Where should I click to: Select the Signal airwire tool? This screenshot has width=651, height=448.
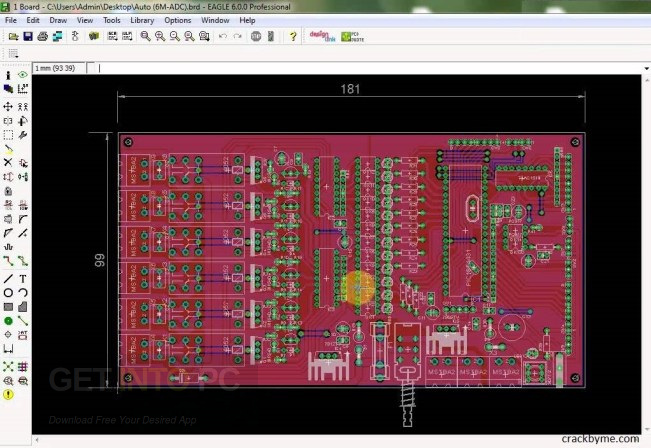pyautogui.click(x=23, y=321)
